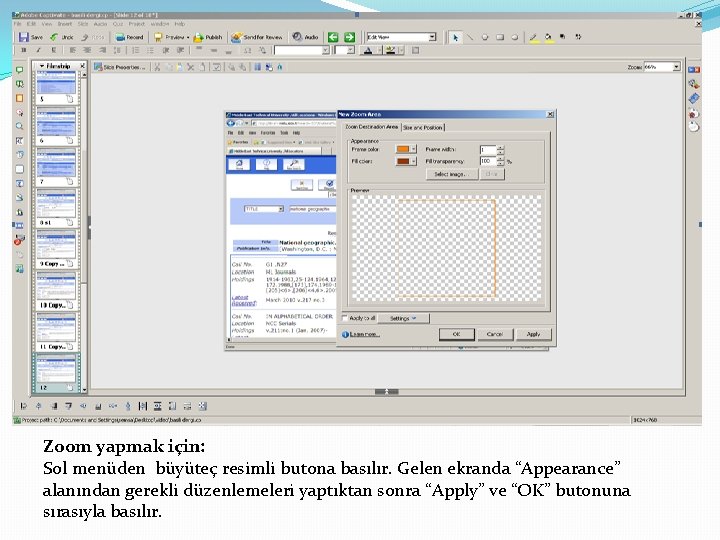Image resolution: width=720 pixels, height=540 pixels.
Task: Open the Settings dropdown button
Action: pyautogui.click(x=403, y=318)
